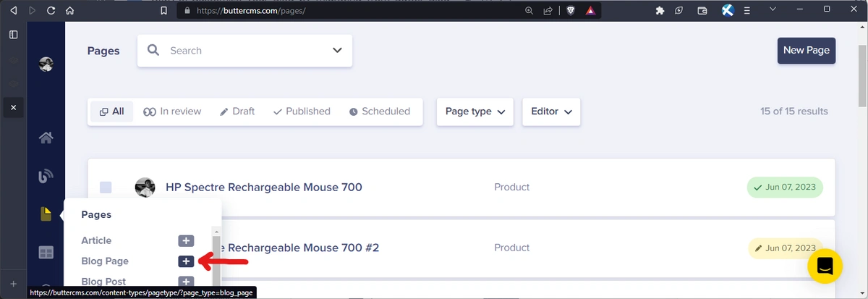Screen dimensions: 868x299
Task: Click the New Page button
Action: click(x=807, y=50)
